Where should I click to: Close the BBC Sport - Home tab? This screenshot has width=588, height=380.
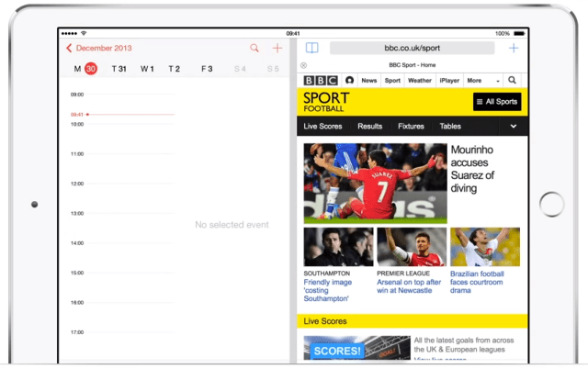point(304,65)
